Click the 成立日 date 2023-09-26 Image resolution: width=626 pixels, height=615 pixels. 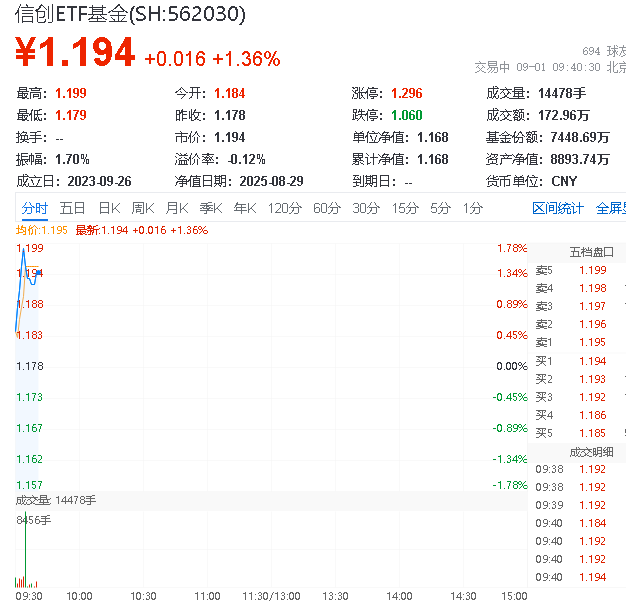tap(99, 181)
